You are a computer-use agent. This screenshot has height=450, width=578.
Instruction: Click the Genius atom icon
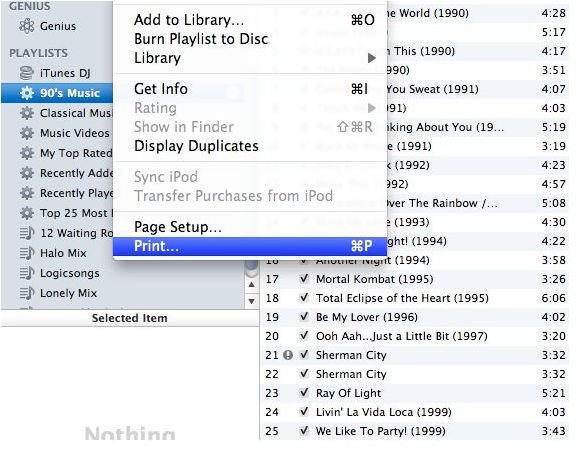click(x=27, y=26)
